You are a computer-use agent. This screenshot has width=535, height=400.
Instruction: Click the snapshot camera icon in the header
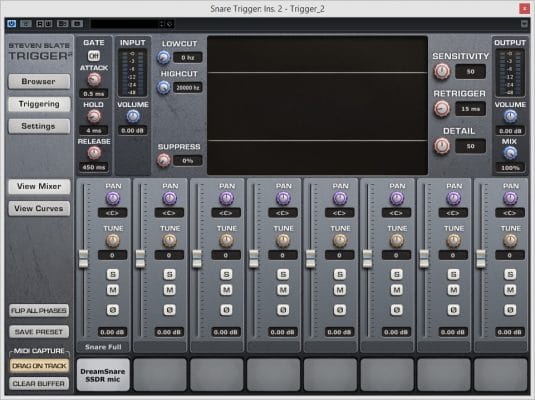[77, 24]
